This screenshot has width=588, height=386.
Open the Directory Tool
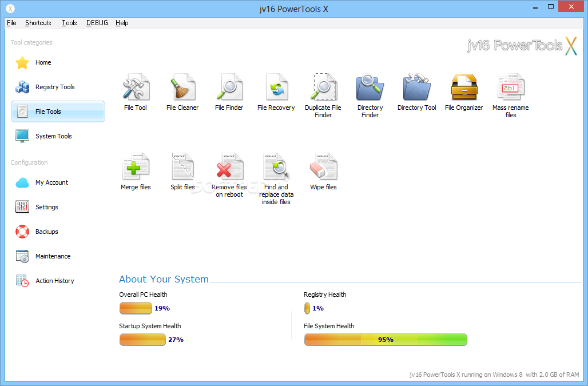coord(416,90)
